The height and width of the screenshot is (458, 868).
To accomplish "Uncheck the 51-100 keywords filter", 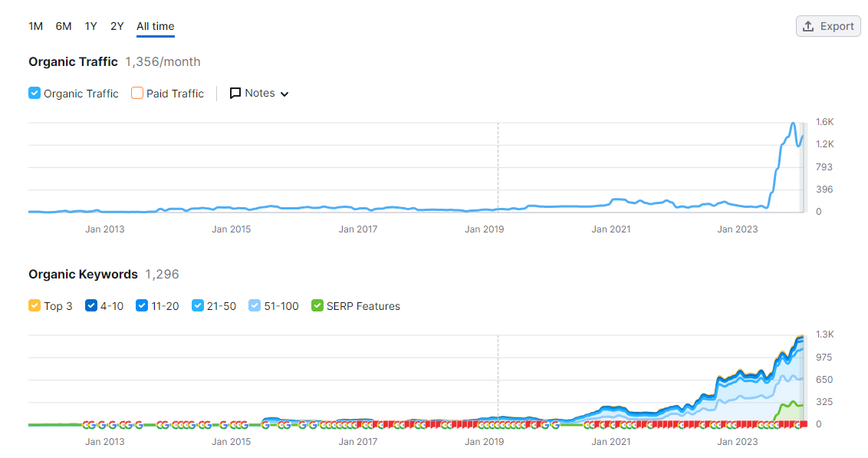I will (x=254, y=305).
